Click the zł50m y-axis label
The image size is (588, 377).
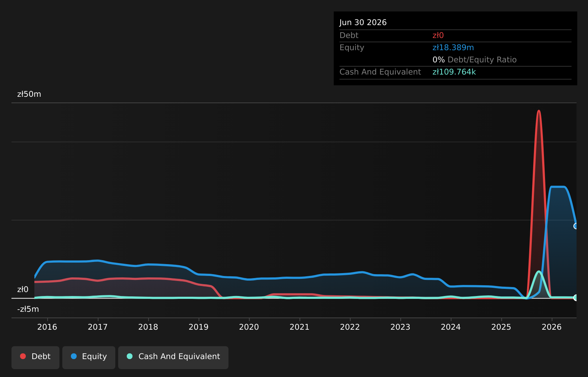pos(29,94)
